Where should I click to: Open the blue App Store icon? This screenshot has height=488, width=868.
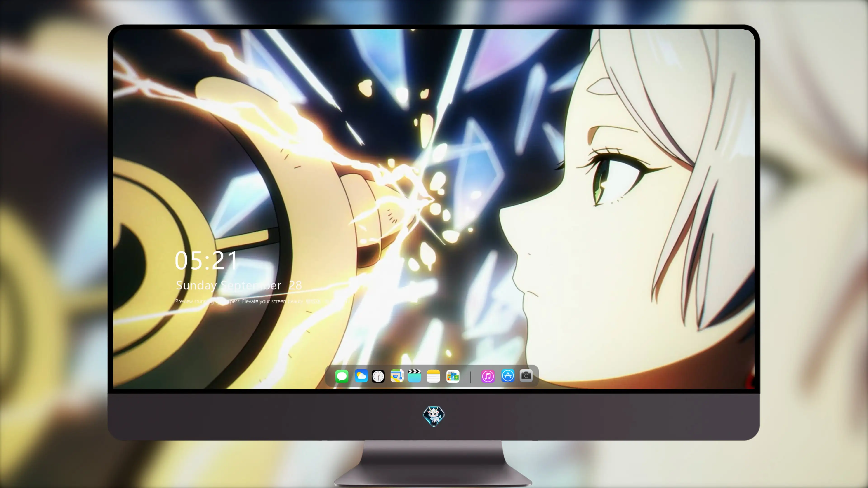[508, 376]
